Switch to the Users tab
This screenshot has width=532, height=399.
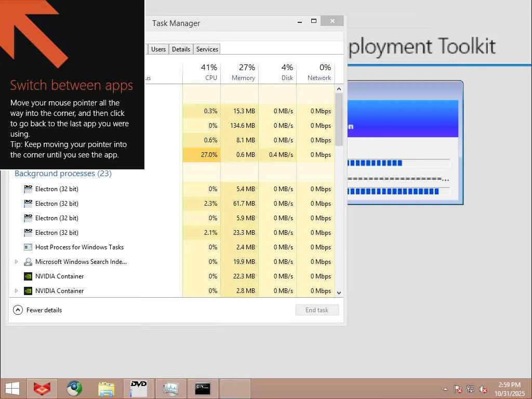click(x=158, y=49)
